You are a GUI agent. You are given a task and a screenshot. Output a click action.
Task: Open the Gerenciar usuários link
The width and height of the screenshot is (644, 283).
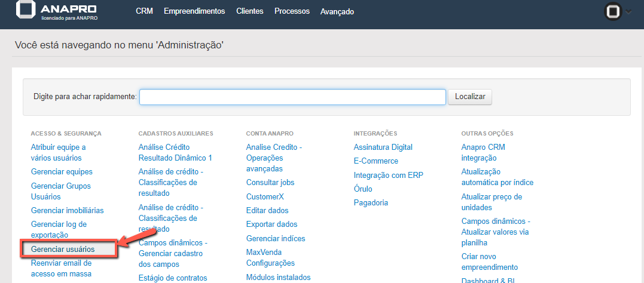coord(63,249)
